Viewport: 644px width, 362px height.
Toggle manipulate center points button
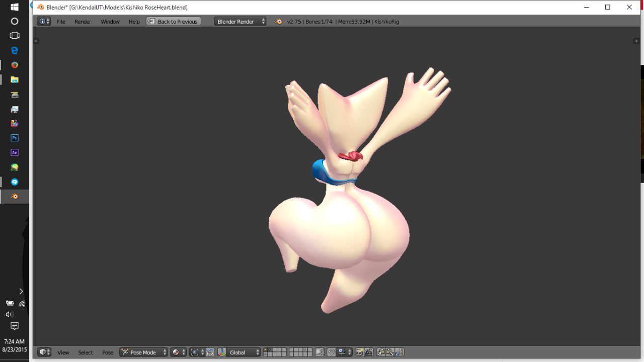pos(210,352)
